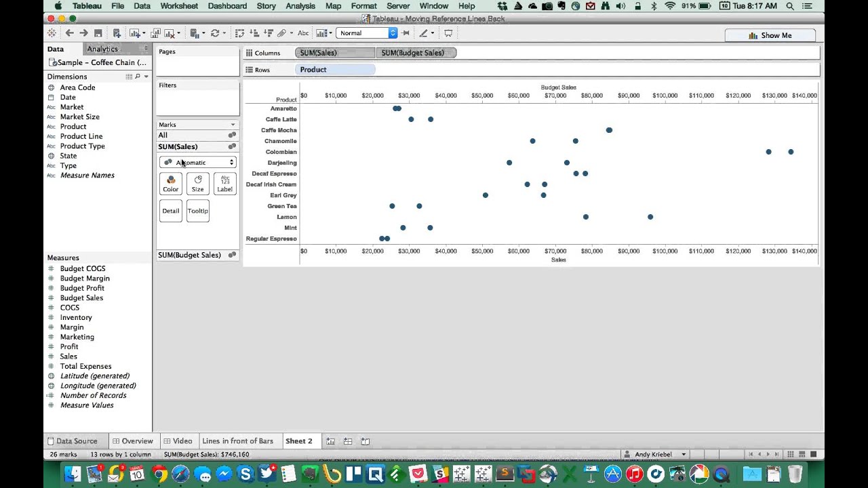868x488 pixels.
Task: Click the undo back arrow in toolbar
Action: pyautogui.click(x=68, y=33)
